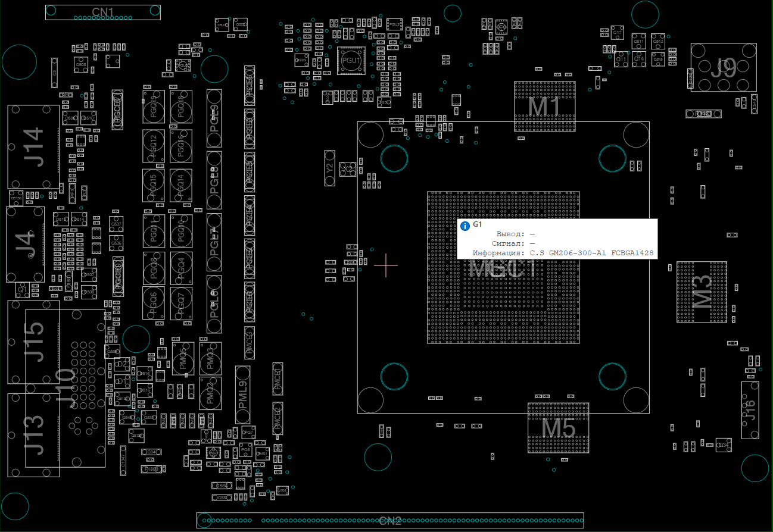Click crystal Y2 component
Viewport: 773px width, 532px height.
[x=329, y=168]
